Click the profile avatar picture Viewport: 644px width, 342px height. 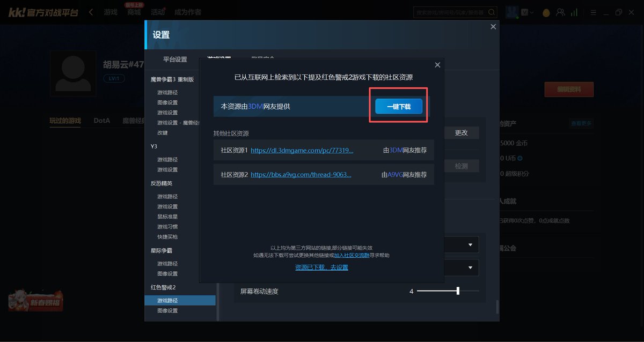tap(73, 74)
